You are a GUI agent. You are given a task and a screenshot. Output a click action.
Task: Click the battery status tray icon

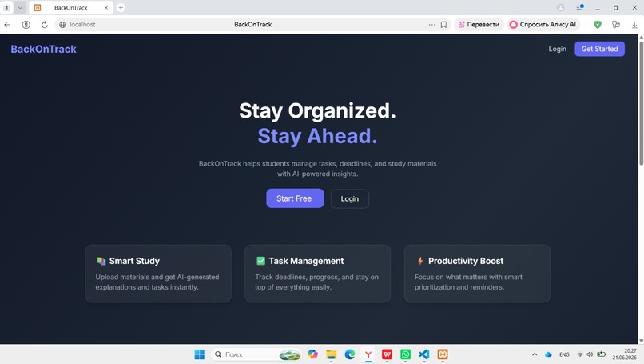[602, 354]
